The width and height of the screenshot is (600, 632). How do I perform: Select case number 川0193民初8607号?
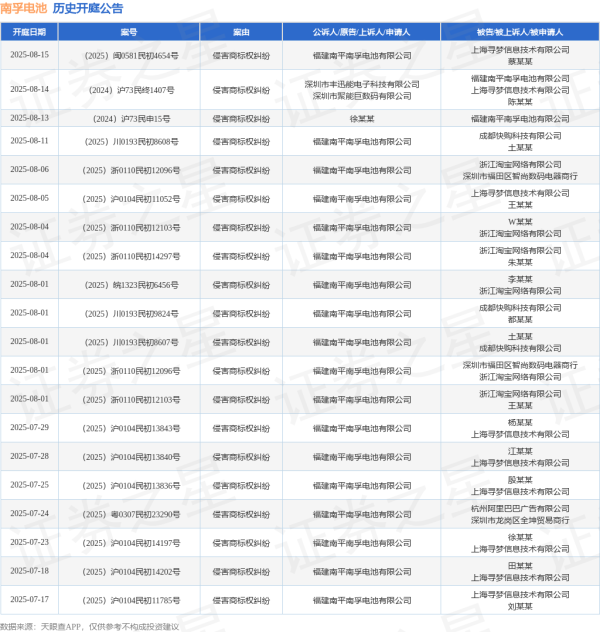tap(131, 342)
